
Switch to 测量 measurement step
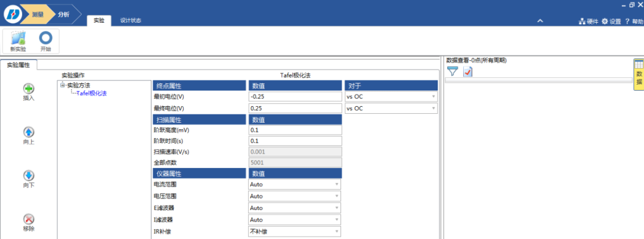38,14
